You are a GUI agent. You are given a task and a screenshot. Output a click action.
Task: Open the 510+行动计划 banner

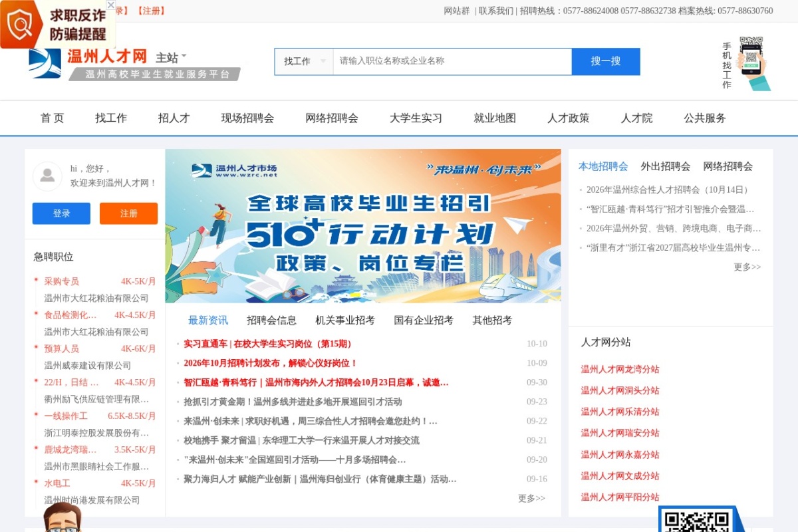363,226
